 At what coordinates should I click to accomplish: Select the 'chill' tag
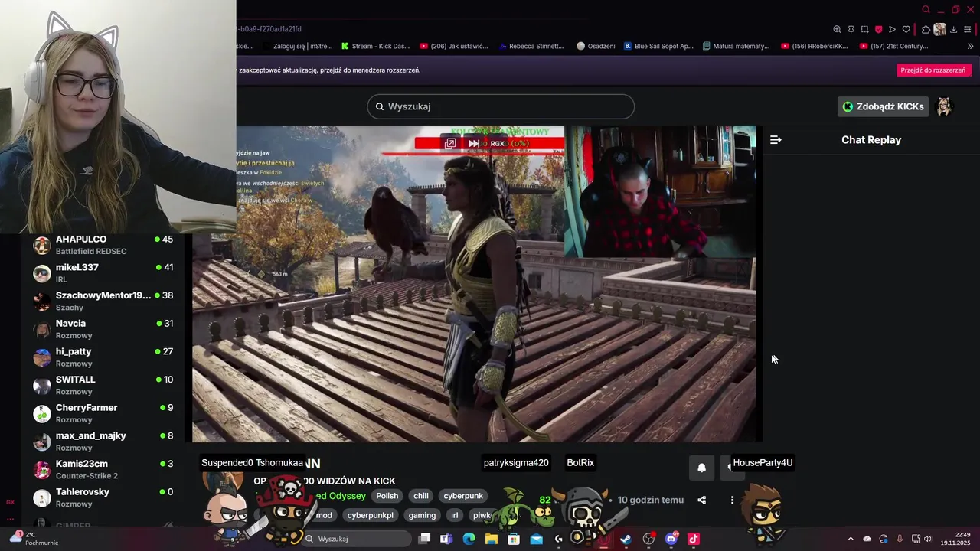coord(421,496)
